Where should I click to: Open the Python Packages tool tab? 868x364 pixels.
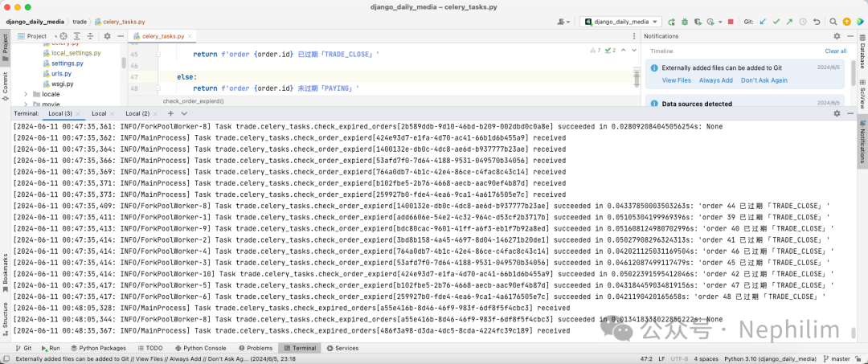(x=98, y=348)
